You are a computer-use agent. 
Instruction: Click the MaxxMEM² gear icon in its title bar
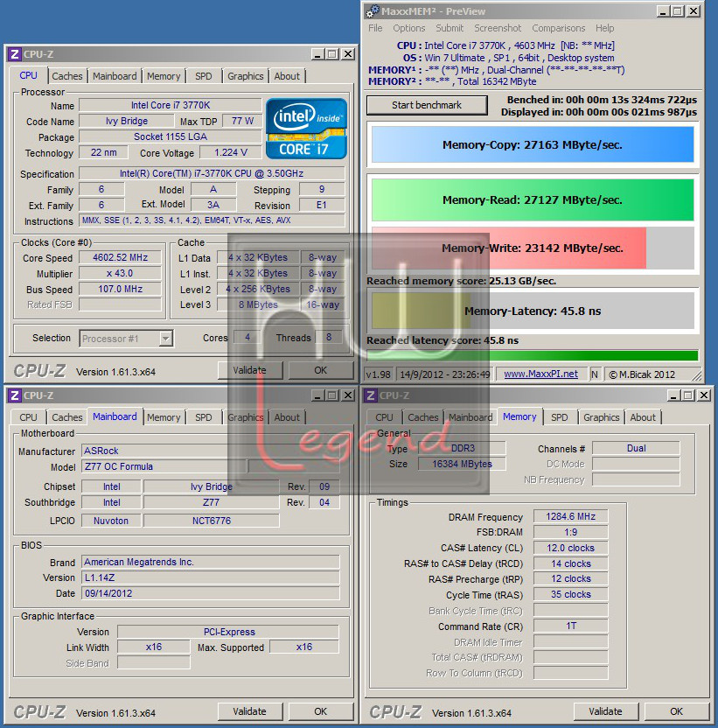[372, 11]
